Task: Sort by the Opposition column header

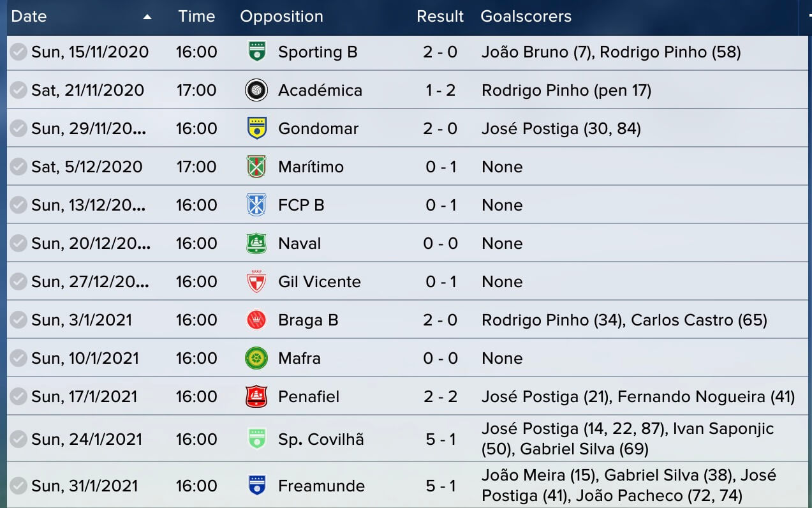Action: tap(281, 17)
